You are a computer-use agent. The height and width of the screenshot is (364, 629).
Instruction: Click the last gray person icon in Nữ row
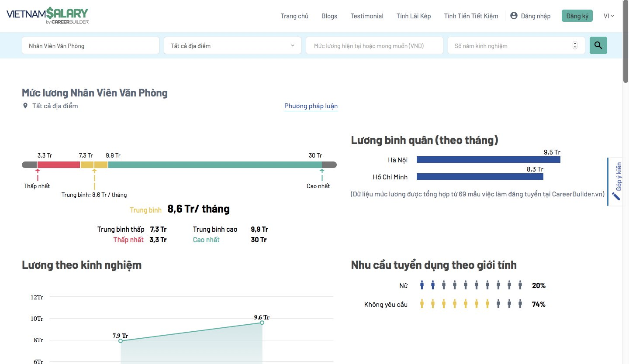click(520, 285)
